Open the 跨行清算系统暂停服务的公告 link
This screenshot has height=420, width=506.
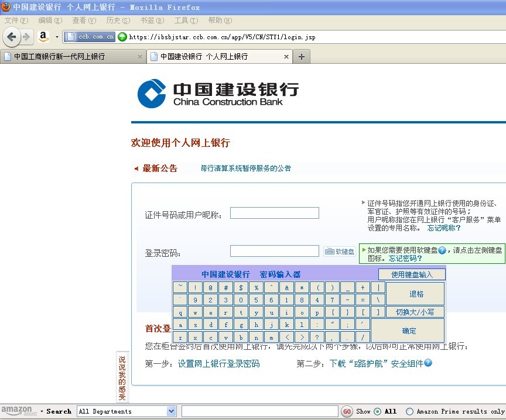246,168
